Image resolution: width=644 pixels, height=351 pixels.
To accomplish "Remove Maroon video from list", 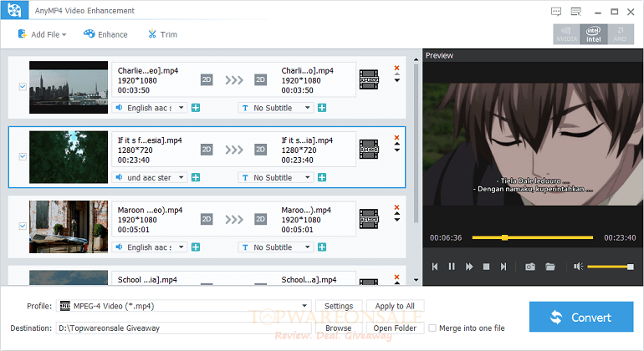I will [396, 207].
